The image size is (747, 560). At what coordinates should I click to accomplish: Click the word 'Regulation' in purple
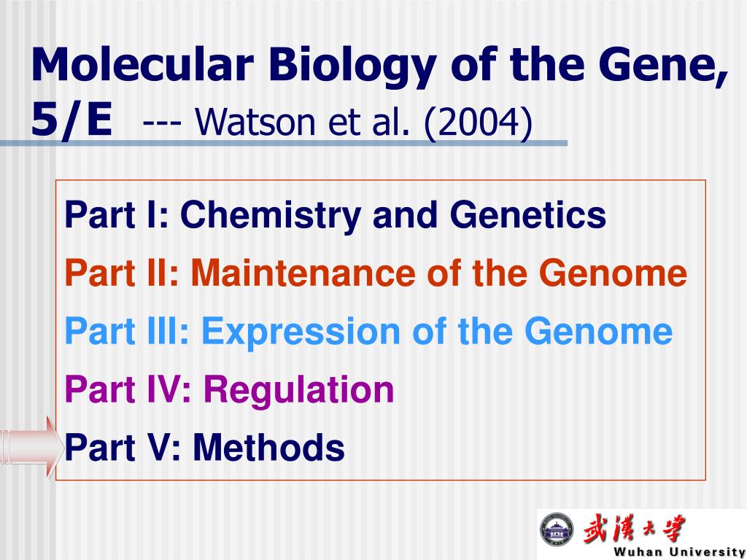(298, 391)
